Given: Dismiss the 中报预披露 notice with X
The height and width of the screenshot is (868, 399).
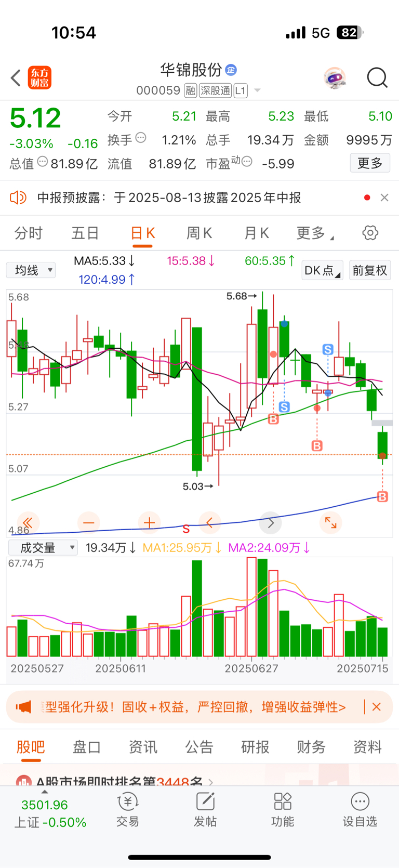Looking at the screenshot, I should (384, 198).
